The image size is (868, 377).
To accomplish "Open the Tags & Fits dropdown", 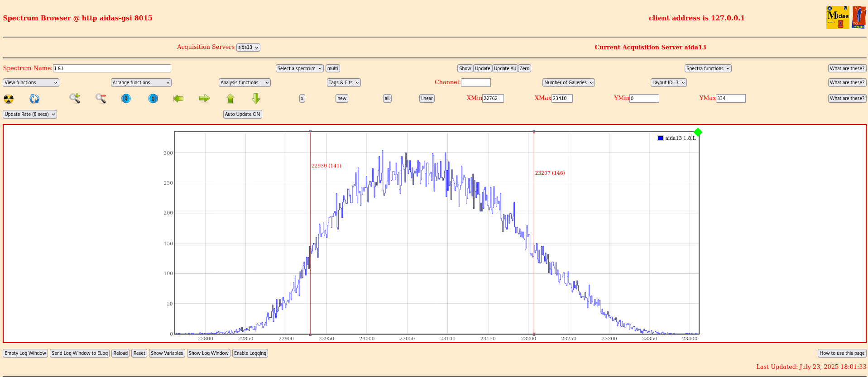I will 344,82.
